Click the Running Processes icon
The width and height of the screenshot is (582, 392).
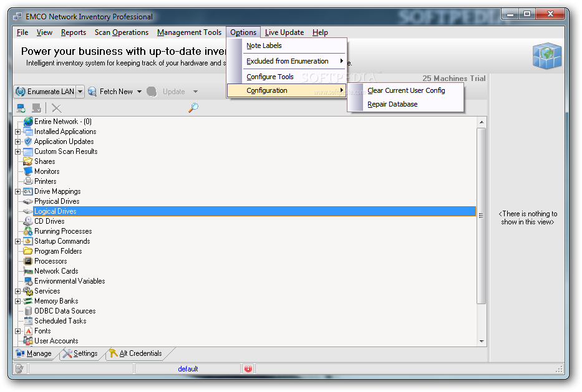pos(28,231)
